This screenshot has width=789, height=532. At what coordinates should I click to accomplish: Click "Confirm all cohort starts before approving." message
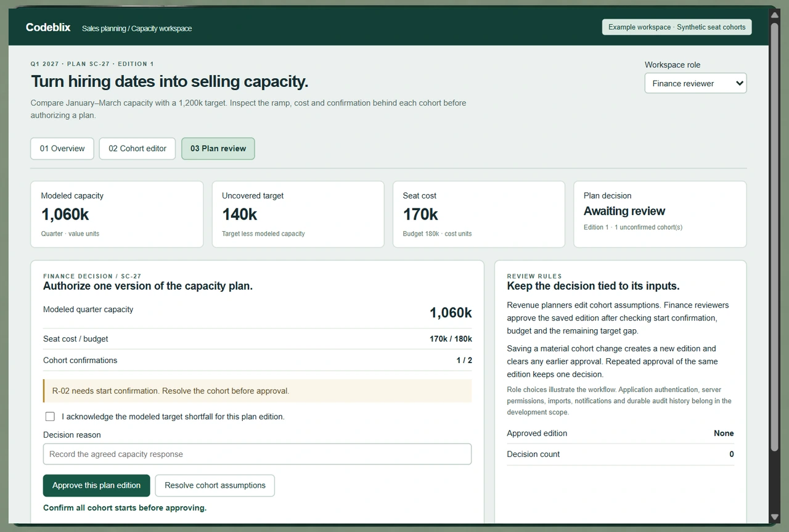click(x=125, y=509)
